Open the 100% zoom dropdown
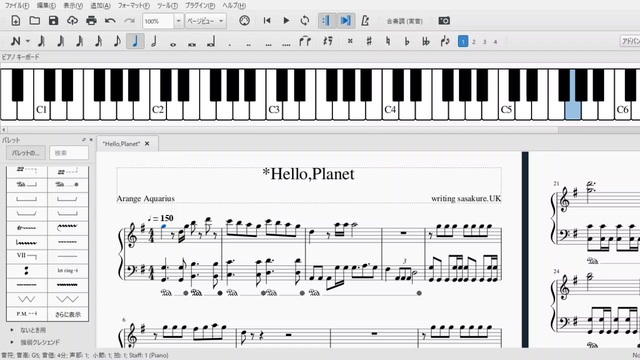The image size is (640, 360). (x=178, y=21)
